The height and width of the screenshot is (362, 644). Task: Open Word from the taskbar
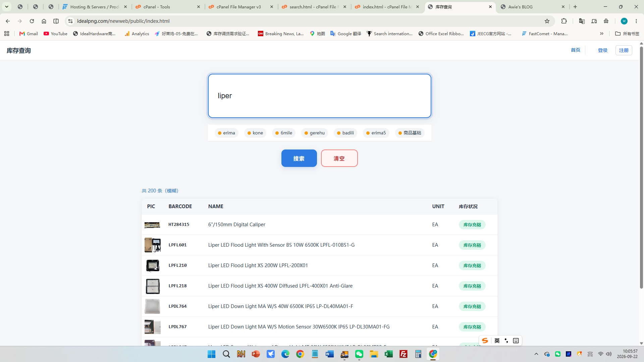coord(330,354)
